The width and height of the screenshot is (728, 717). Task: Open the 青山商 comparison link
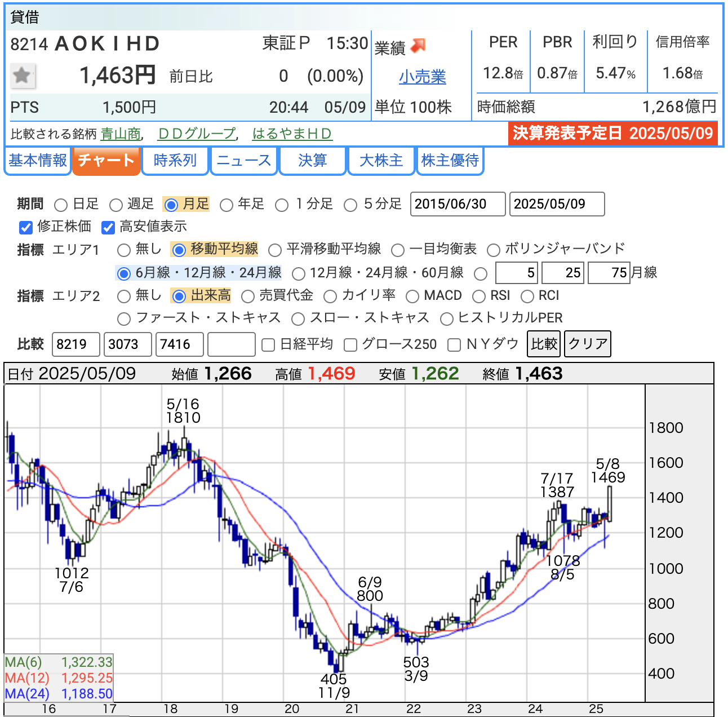pos(121,134)
